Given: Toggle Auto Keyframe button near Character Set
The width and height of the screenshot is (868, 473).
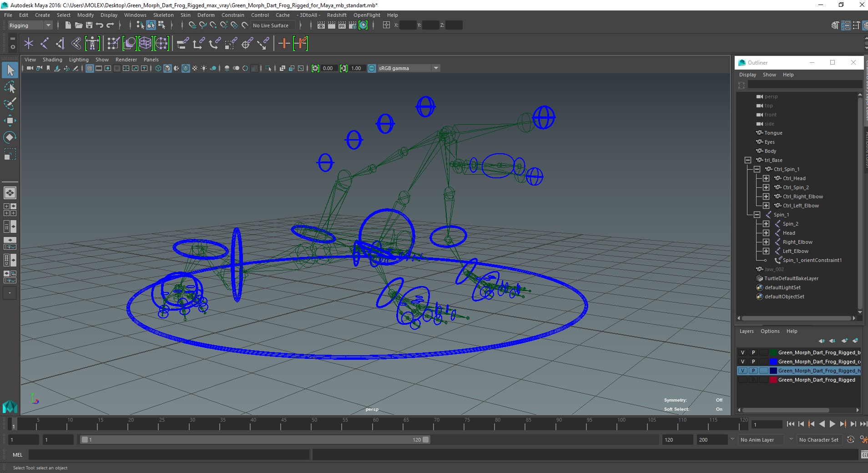Looking at the screenshot, I should (x=850, y=440).
